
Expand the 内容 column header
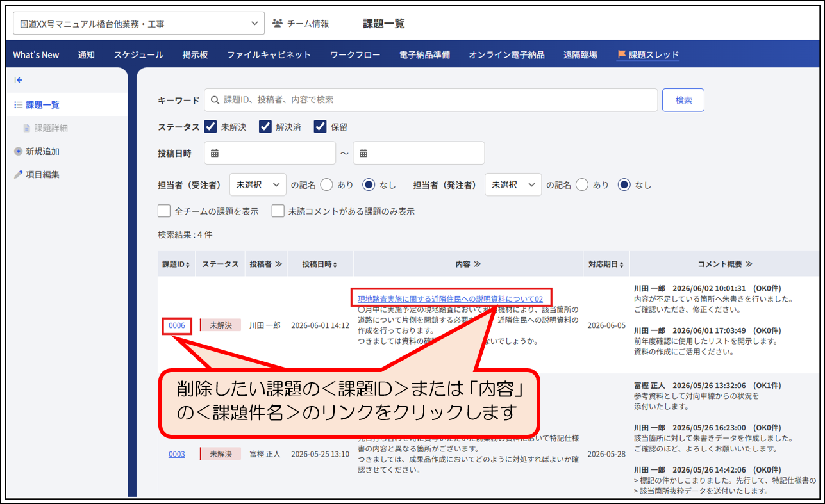tap(467, 264)
